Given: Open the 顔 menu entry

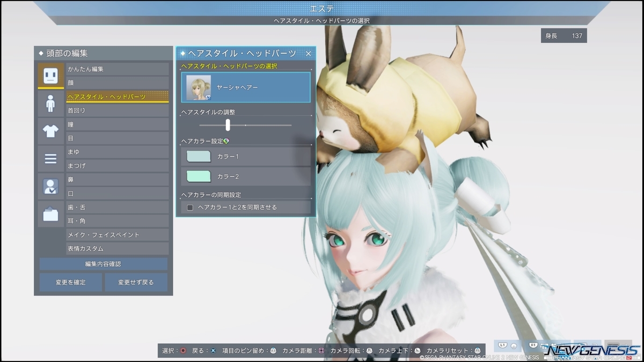Looking at the screenshot, I should pos(117,83).
